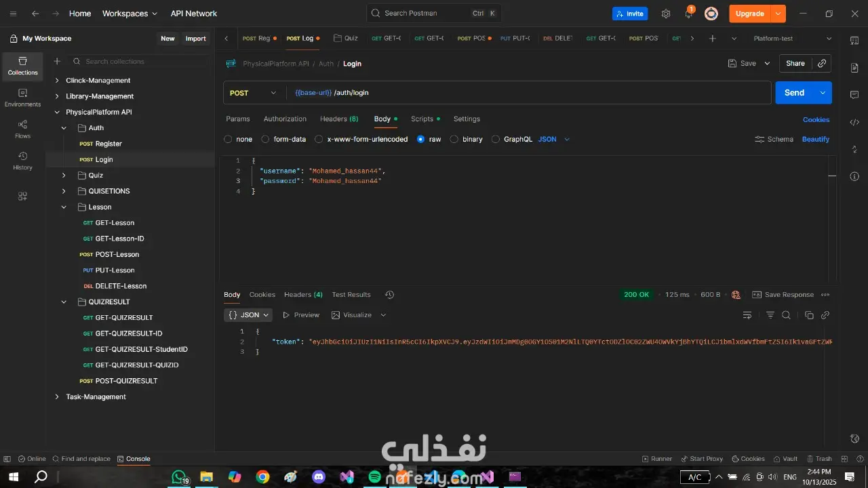Expand the Clinck-Management collection
Image resolution: width=868 pixels, height=488 pixels.
[57, 81]
